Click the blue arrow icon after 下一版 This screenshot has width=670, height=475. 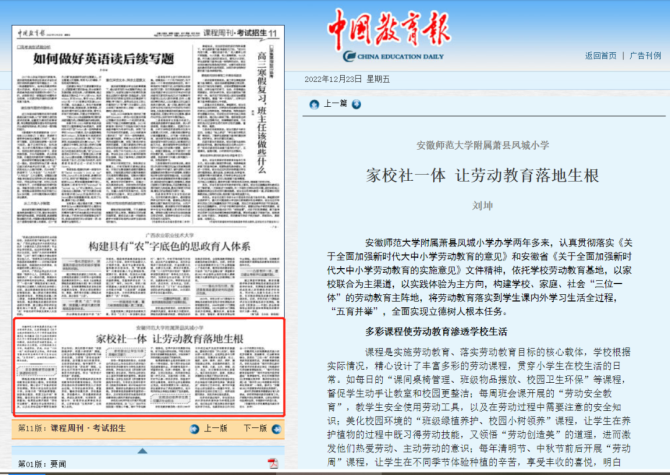pos(276,429)
